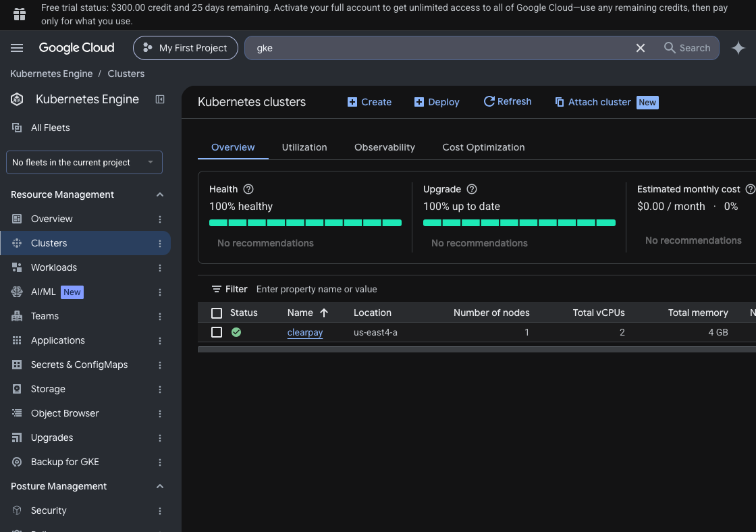Viewport: 756px width, 532px height.
Task: Click the Upgrade status progress bar
Action: [x=519, y=223]
